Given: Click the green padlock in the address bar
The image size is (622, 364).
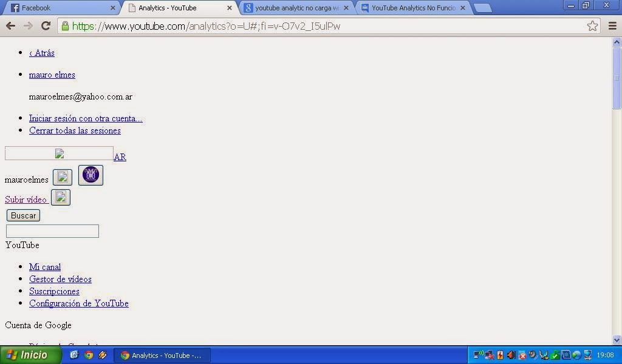Looking at the screenshot, I should pos(66,26).
